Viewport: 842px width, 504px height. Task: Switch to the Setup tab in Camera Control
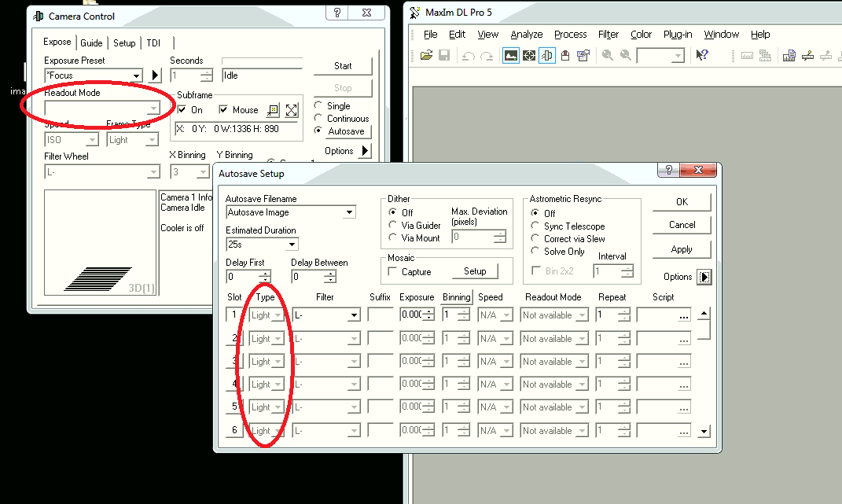124,43
